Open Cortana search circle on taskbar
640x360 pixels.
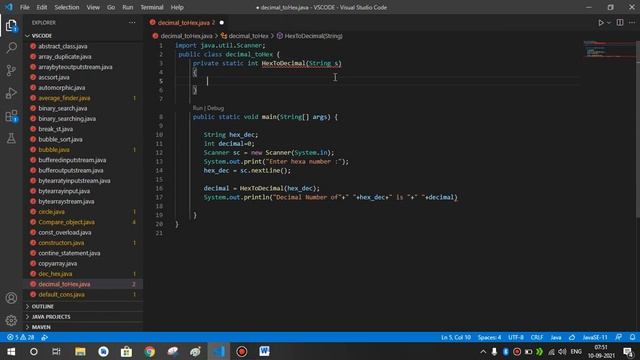point(34,351)
